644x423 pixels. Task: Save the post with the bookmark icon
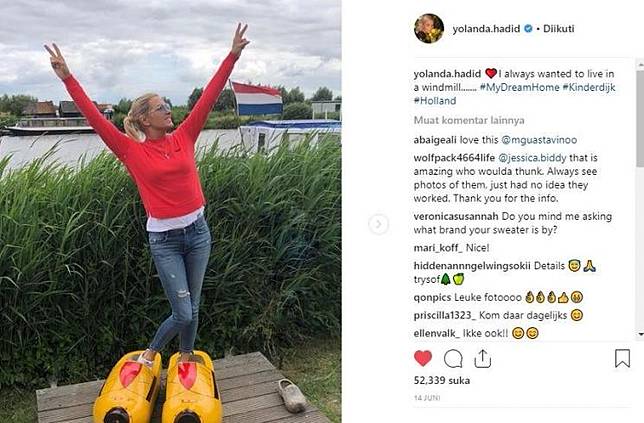point(622,358)
